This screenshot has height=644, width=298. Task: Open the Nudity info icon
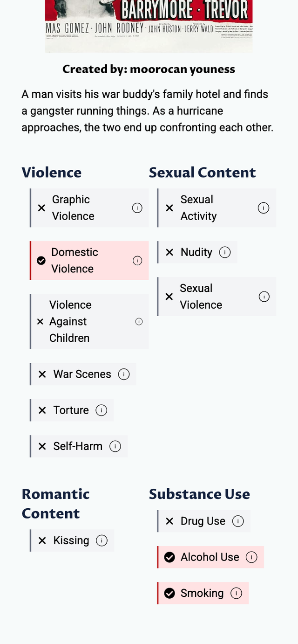(x=225, y=252)
